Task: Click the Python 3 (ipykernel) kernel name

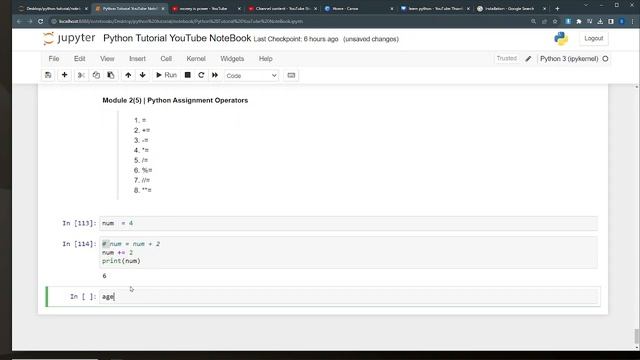Action: pyautogui.click(x=569, y=59)
